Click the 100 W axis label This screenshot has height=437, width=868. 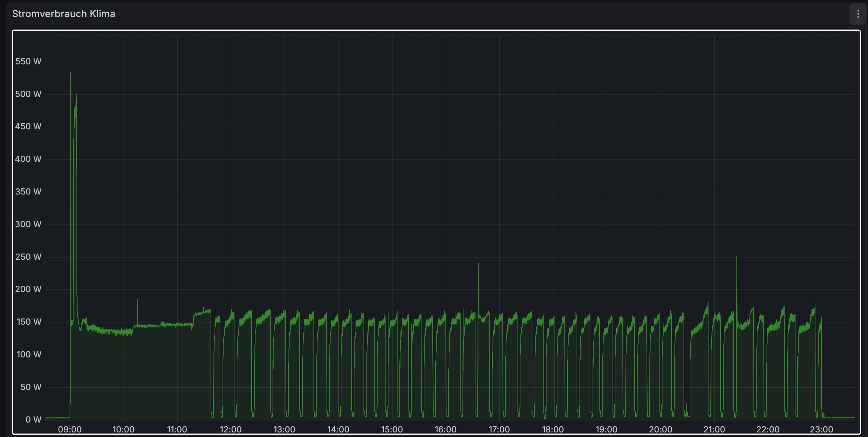pos(29,354)
